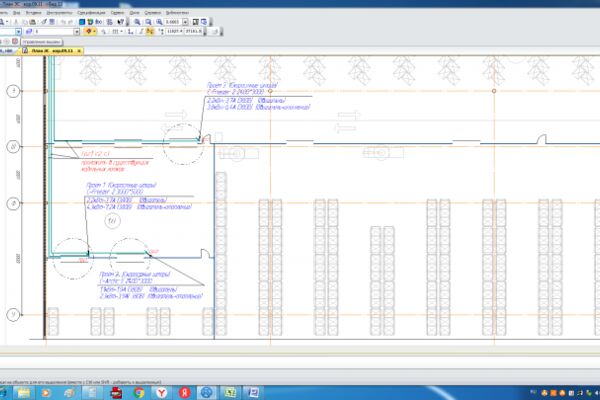Expand the zoom scale dropdown
The image size is (600, 400).
click(185, 22)
